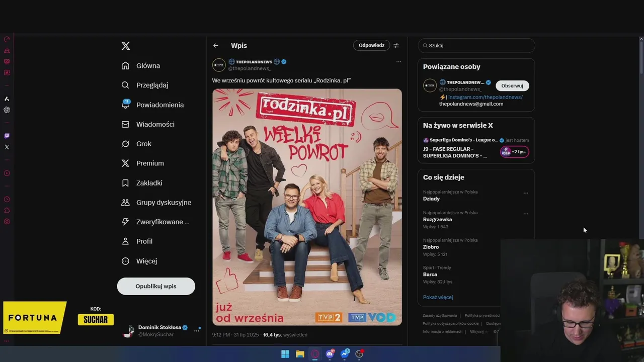Expand Więcej in page footer
The height and width of the screenshot is (362, 644).
click(478, 332)
